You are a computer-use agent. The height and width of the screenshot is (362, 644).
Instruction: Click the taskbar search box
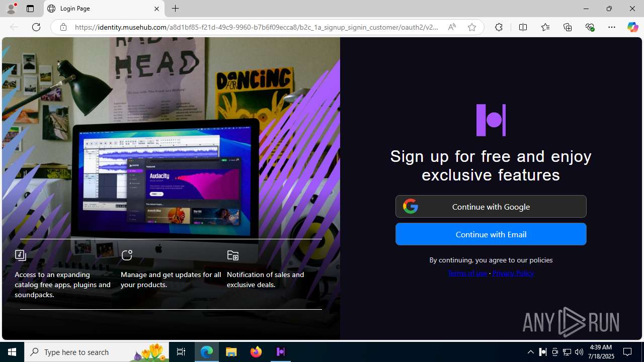point(97,352)
